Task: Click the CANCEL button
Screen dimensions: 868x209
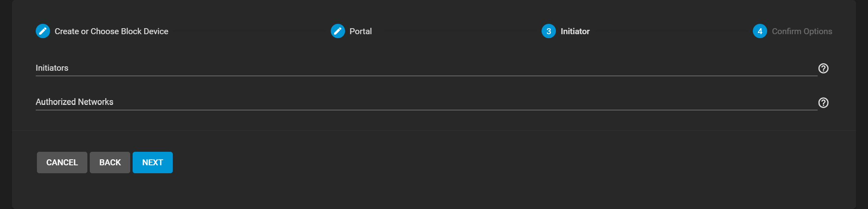Action: point(62,163)
